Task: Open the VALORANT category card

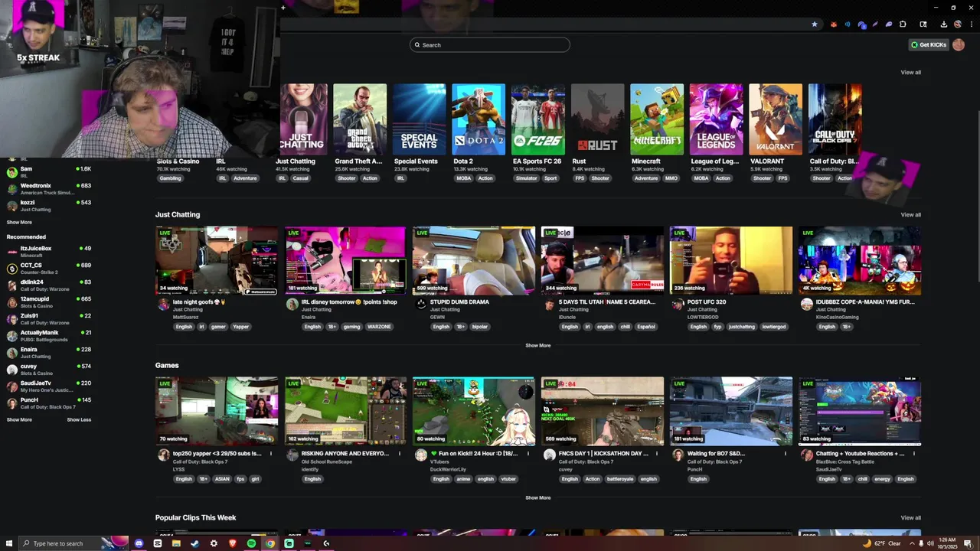Action: 776,119
